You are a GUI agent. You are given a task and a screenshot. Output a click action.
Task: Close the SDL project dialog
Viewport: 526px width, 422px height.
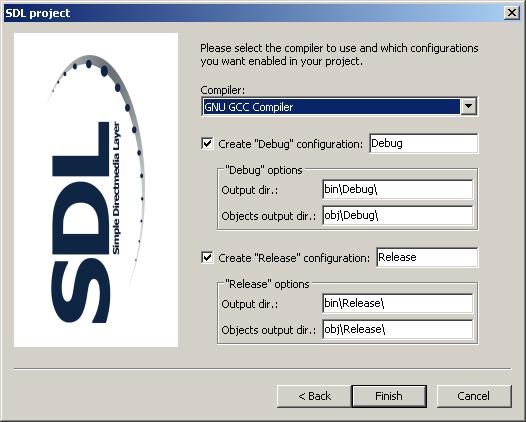pyautogui.click(x=512, y=13)
